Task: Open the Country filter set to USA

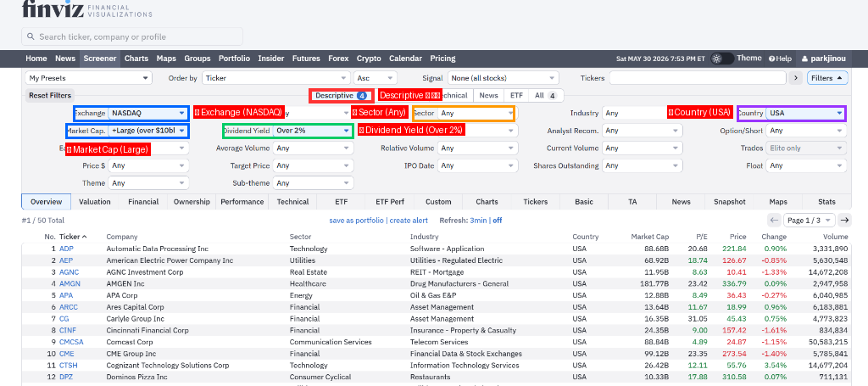Action: pos(806,113)
